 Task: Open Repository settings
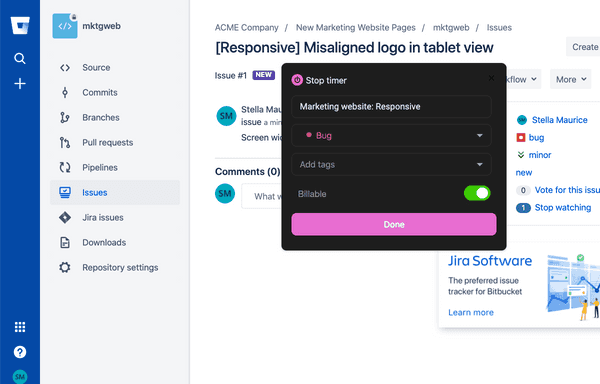[x=120, y=267]
